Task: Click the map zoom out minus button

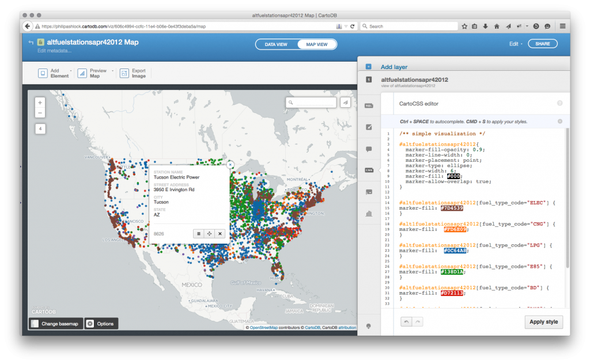Action: (x=40, y=113)
